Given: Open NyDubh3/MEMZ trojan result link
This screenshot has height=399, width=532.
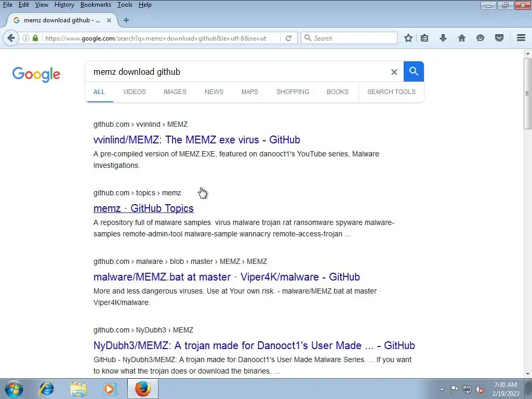Looking at the screenshot, I should (254, 345).
